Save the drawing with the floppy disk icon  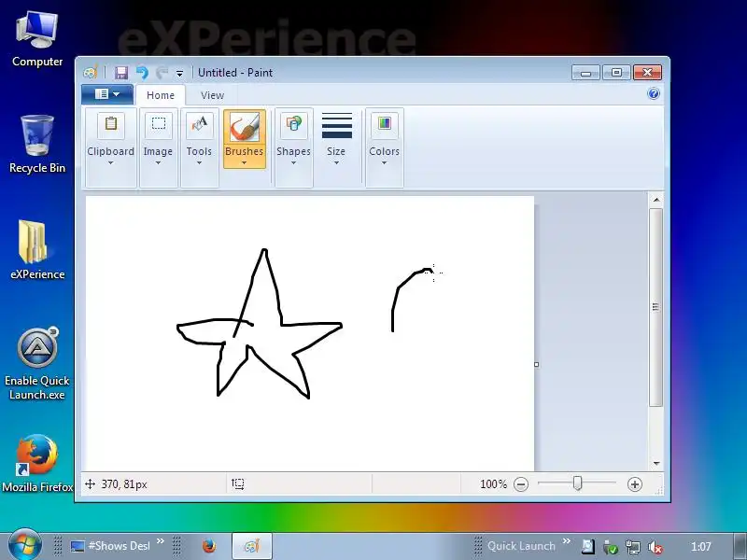click(x=121, y=73)
